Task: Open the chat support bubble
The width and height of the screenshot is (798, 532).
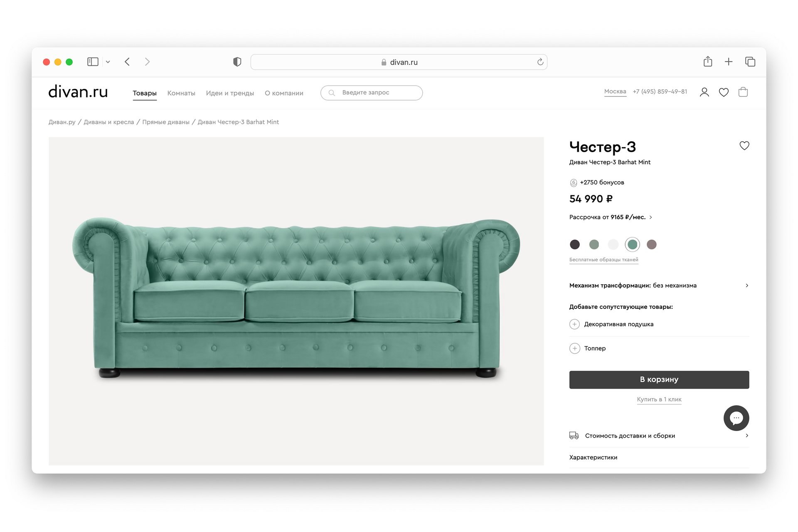Action: 736,418
